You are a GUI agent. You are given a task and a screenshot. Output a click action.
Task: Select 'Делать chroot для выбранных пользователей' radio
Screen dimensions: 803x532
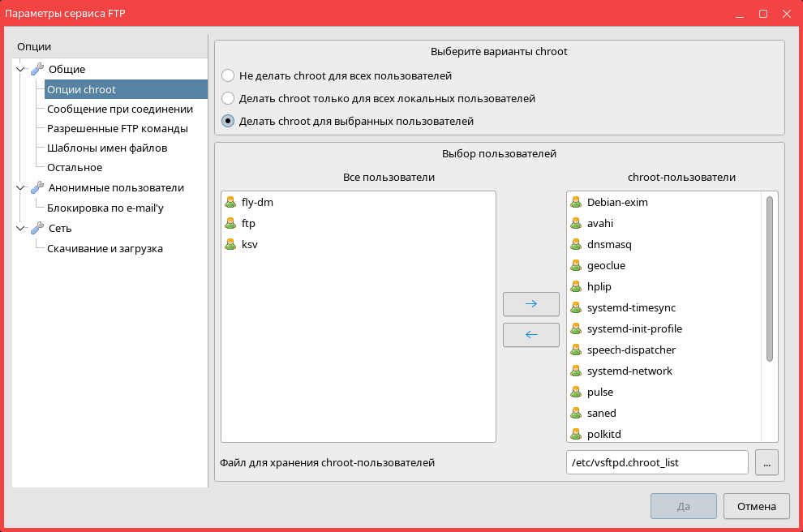click(x=228, y=121)
